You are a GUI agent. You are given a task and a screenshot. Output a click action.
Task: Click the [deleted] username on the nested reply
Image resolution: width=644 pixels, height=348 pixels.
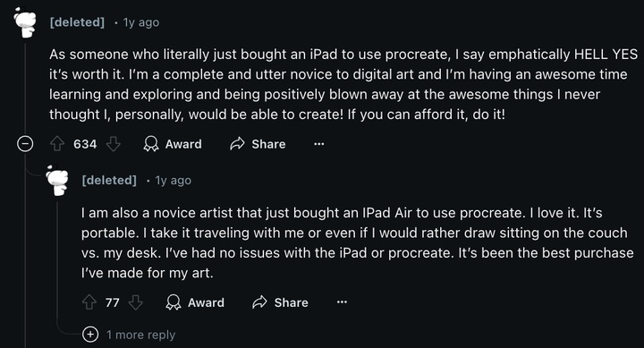tap(109, 180)
